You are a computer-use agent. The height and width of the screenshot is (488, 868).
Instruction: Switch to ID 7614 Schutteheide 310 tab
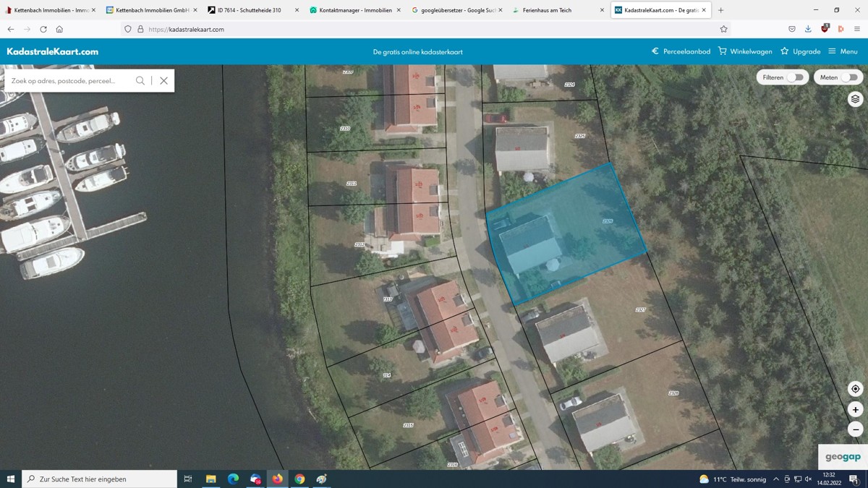[x=249, y=10]
